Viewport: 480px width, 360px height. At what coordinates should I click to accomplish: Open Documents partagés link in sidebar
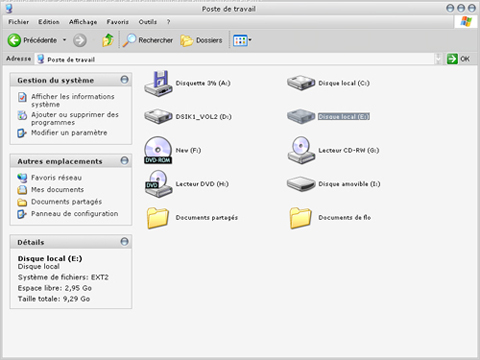66,202
